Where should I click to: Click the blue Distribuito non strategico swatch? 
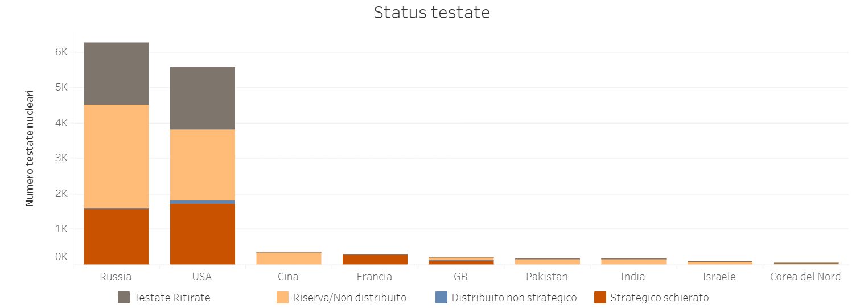441,298
